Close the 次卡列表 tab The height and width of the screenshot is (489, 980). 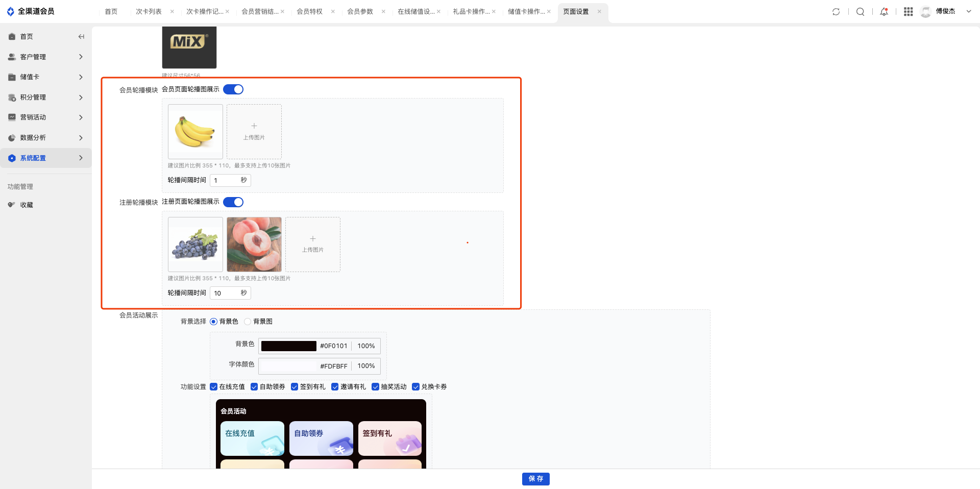click(172, 12)
